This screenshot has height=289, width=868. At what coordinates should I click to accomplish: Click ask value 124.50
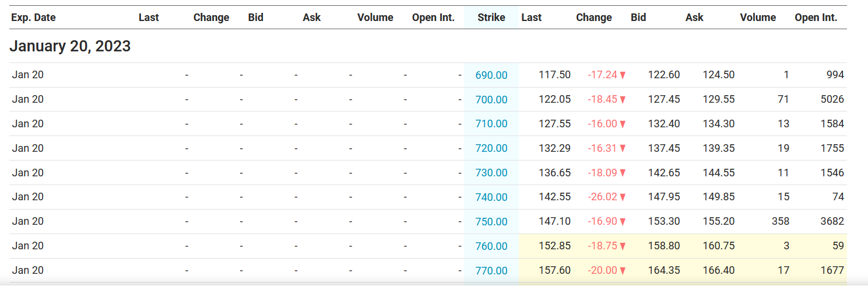point(719,75)
